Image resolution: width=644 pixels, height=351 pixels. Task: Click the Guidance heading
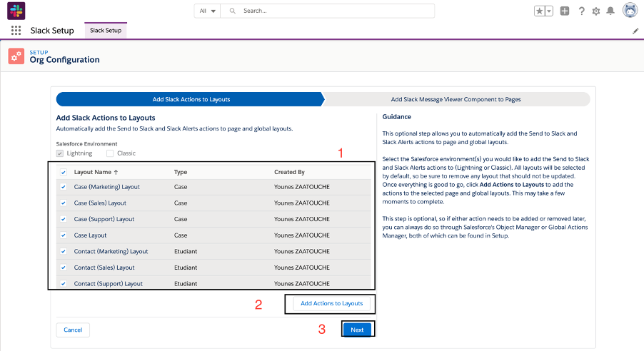(397, 116)
